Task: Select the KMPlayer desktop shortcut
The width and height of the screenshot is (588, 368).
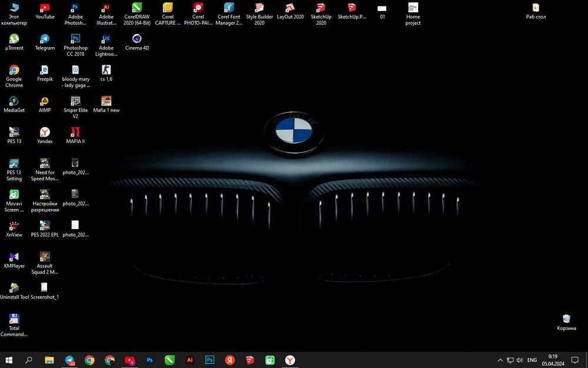Action: (14, 257)
